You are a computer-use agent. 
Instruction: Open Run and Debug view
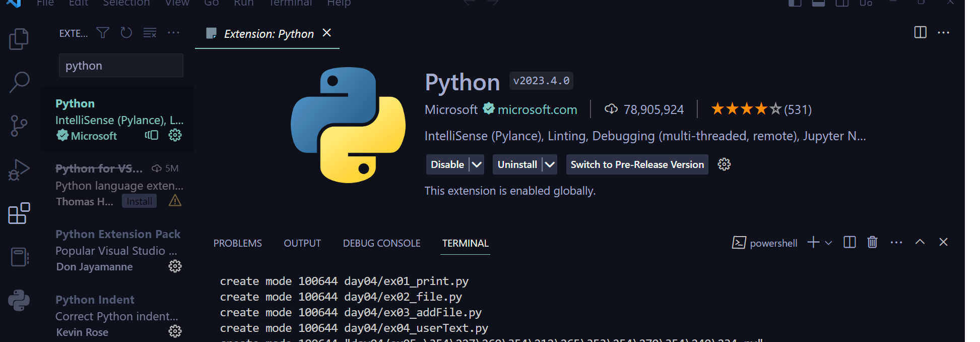(x=19, y=169)
